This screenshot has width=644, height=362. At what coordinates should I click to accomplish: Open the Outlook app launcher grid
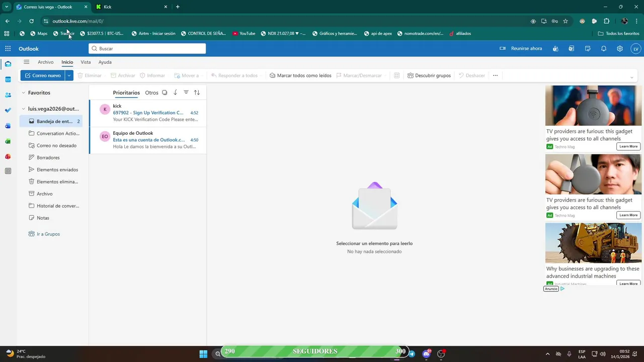click(x=8, y=49)
